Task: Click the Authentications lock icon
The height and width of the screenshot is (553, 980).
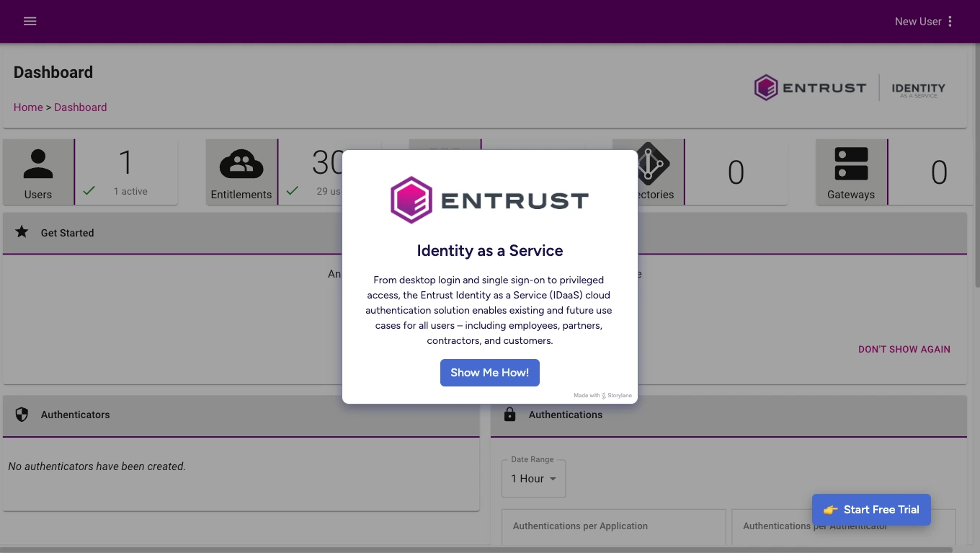Action: [x=510, y=415]
